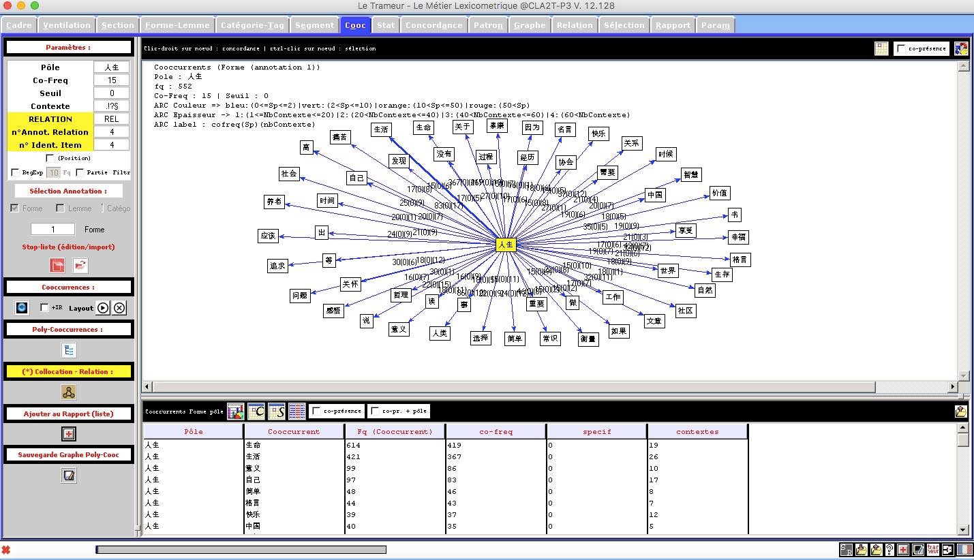Open the collocation relation graph icon
The height and width of the screenshot is (560, 974).
(69, 392)
